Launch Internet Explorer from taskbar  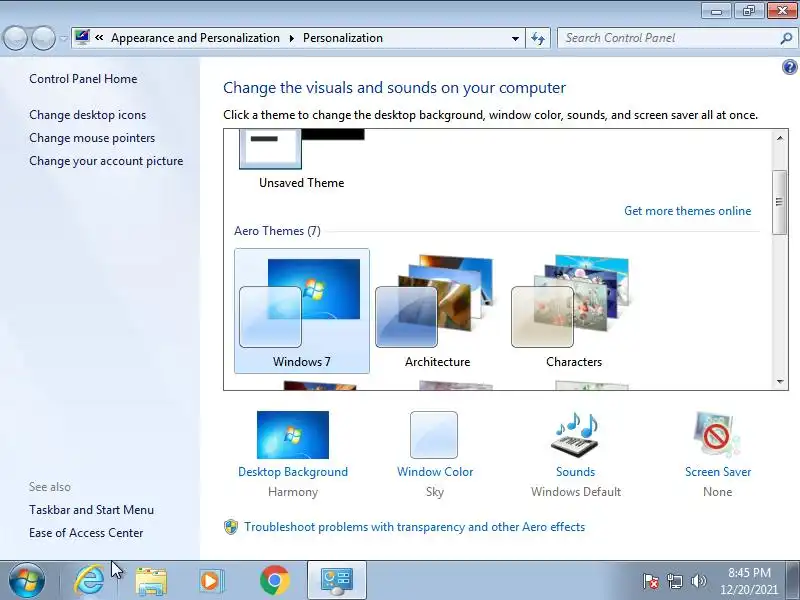tap(89, 581)
